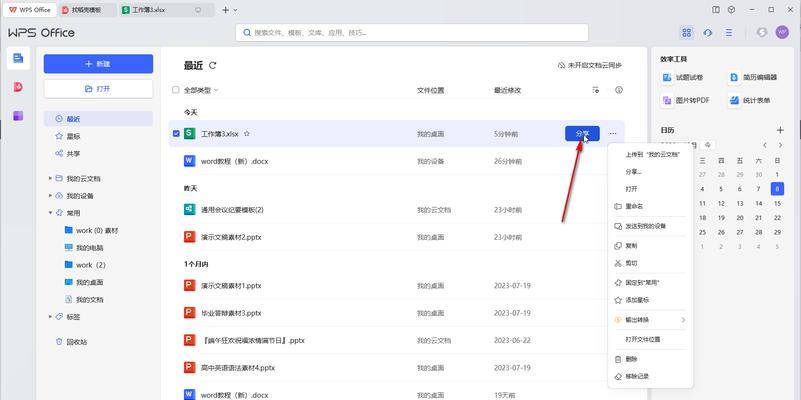The width and height of the screenshot is (801, 400).
Task: Open the word教程（新）.docx dated 26分钟前
Action: point(396,161)
